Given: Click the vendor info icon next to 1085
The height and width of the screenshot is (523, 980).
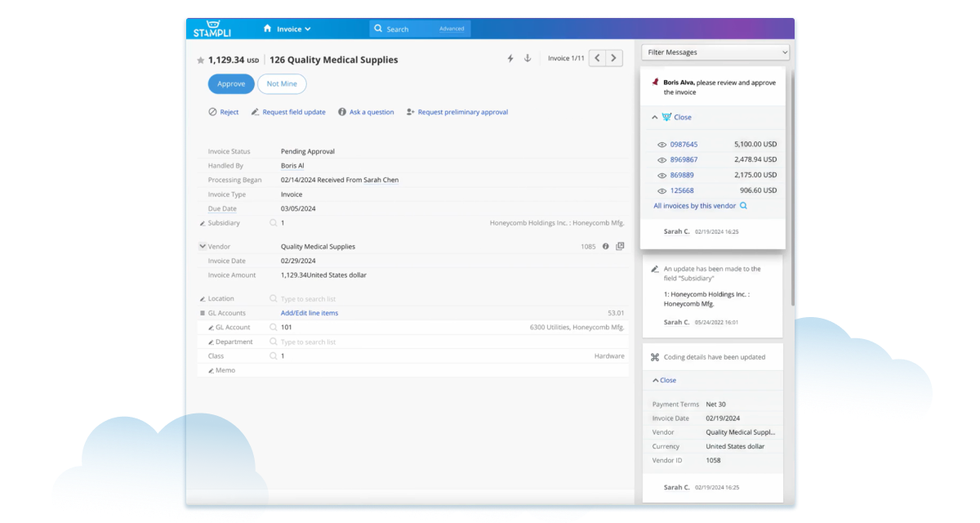Looking at the screenshot, I should (604, 246).
